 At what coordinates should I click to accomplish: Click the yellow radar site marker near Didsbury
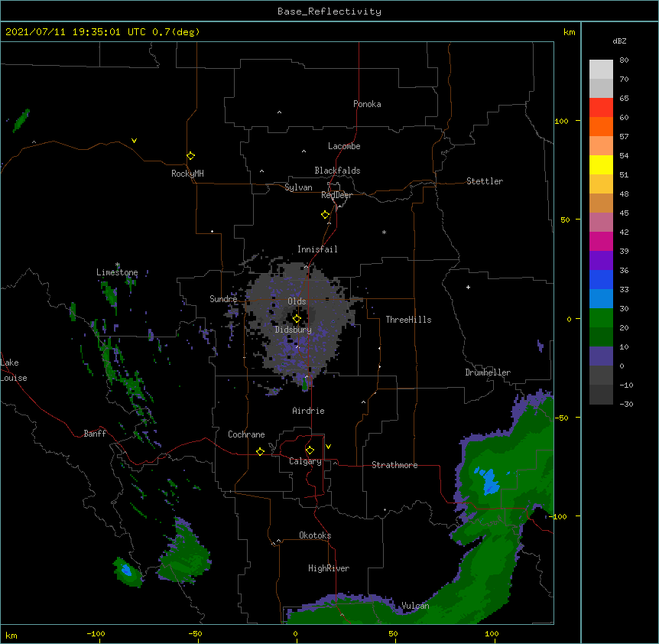tap(297, 319)
